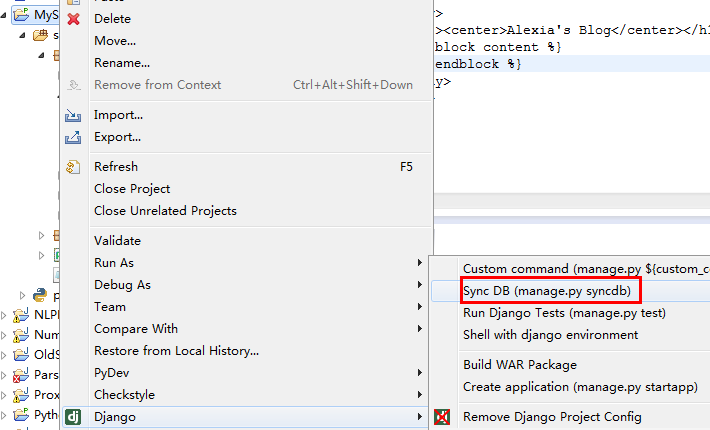The height and width of the screenshot is (430, 710).
Task: Open the Compare With submenu arrow
Action: point(418,329)
